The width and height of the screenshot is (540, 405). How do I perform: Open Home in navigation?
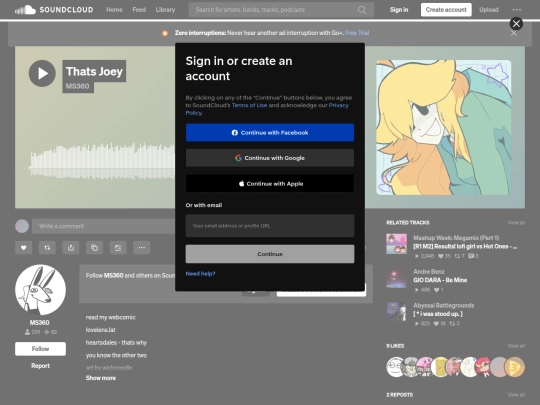tap(114, 10)
